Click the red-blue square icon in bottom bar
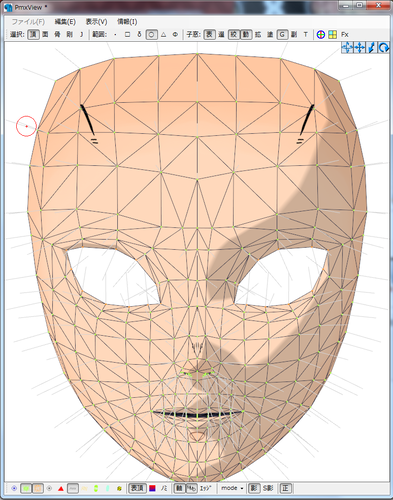 pos(152,488)
